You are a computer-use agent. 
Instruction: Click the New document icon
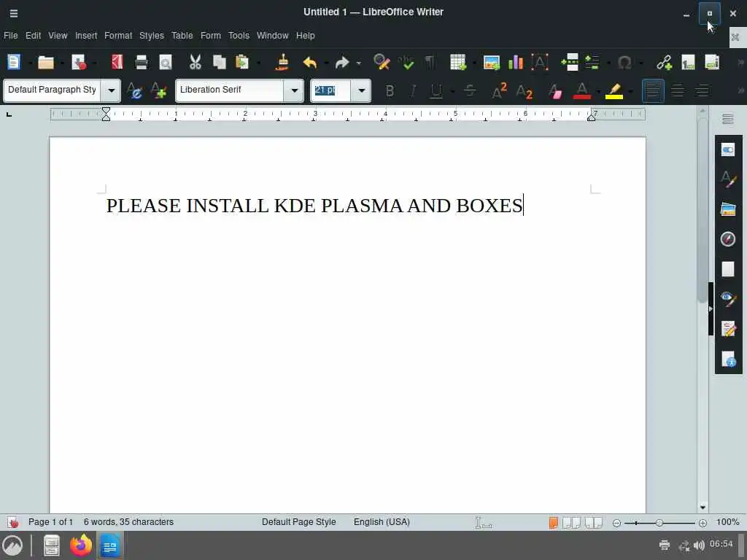coord(13,63)
